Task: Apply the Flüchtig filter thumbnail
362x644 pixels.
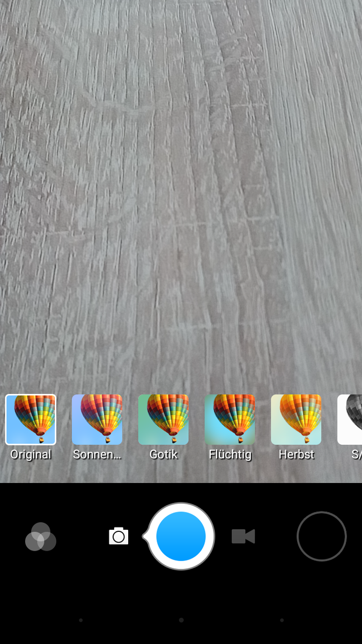Action: point(230,420)
